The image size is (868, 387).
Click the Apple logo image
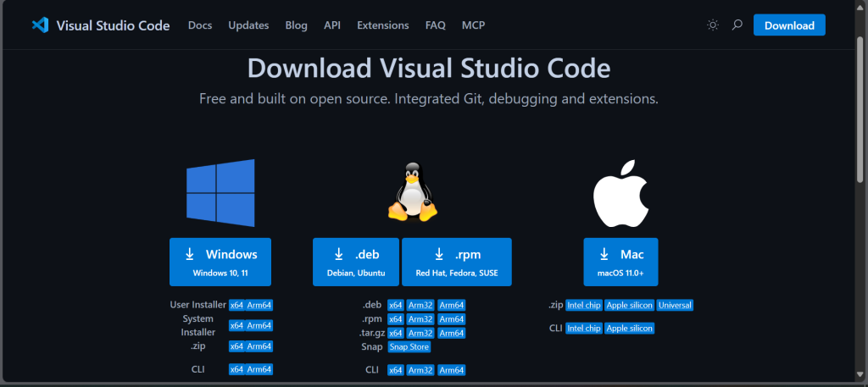coord(620,193)
